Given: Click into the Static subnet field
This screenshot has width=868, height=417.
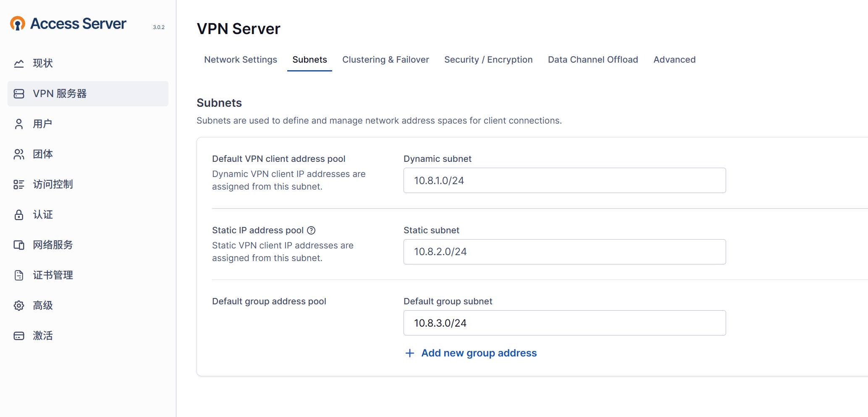Looking at the screenshot, I should point(564,252).
